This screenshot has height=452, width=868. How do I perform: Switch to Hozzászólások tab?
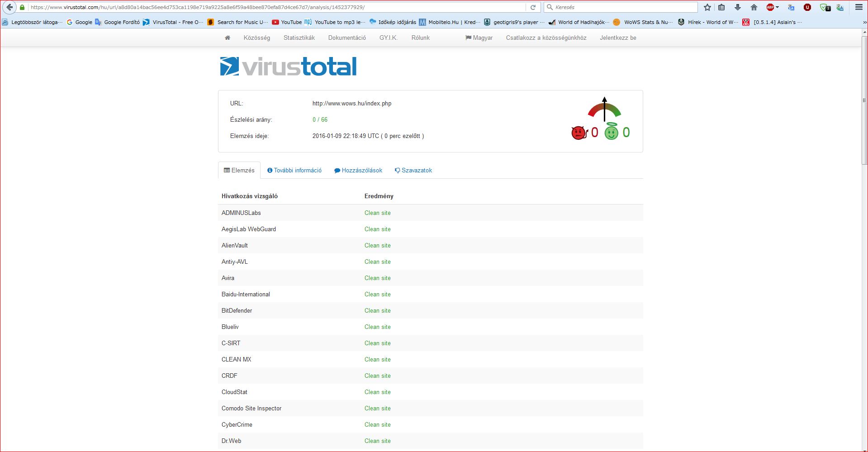[358, 171]
